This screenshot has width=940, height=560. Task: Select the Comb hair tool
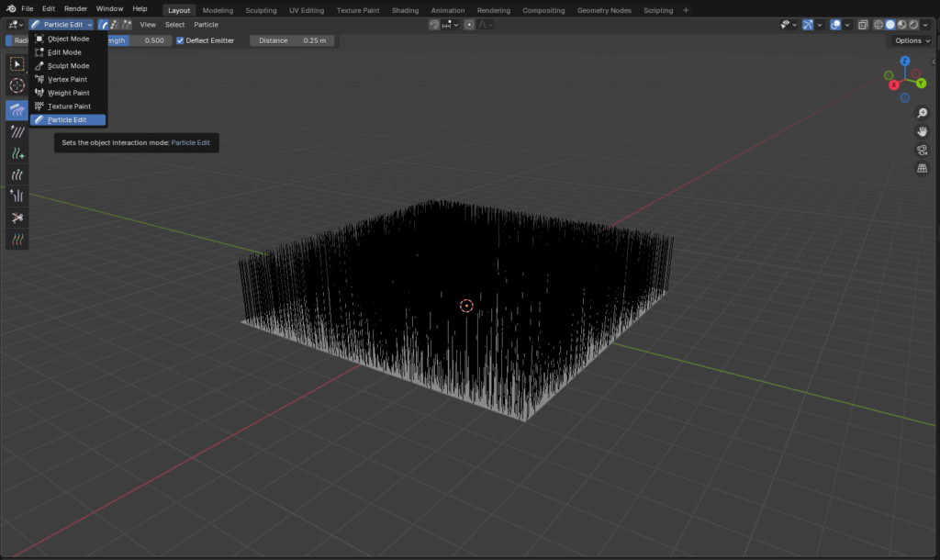point(17,110)
